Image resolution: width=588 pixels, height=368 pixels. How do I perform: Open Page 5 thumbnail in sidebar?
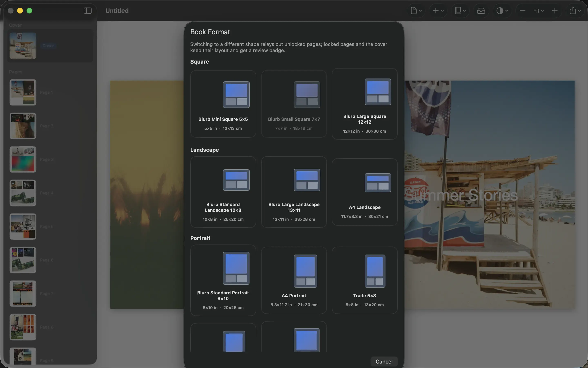[x=23, y=227]
